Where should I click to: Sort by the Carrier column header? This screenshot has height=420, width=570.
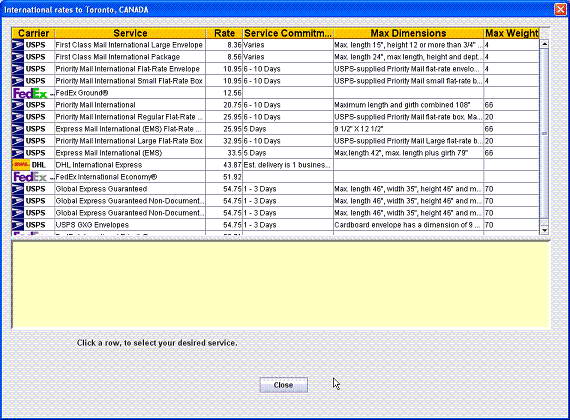click(33, 33)
